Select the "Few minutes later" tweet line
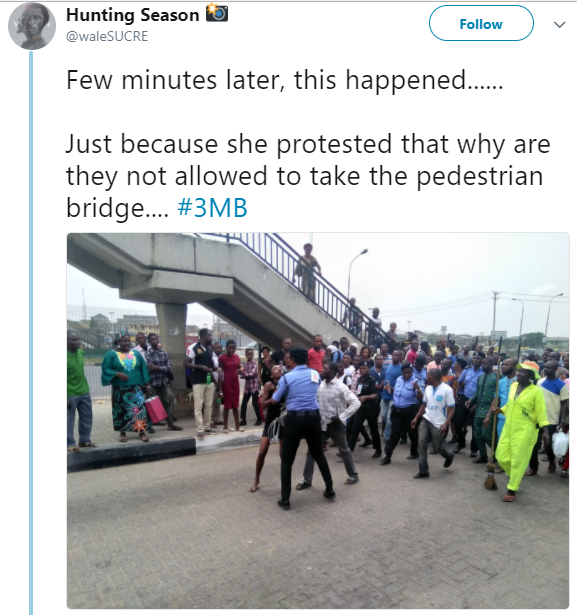Viewport: 577px width, 615px height. coord(284,80)
